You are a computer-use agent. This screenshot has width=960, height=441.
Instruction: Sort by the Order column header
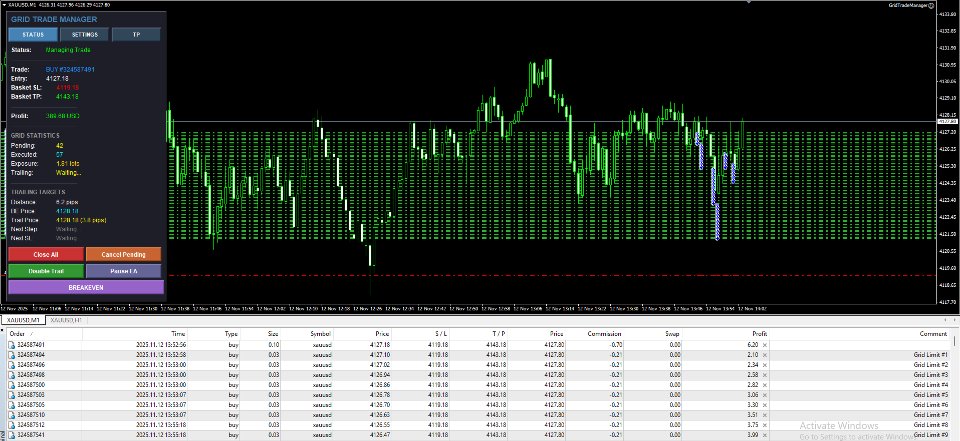(x=17, y=334)
